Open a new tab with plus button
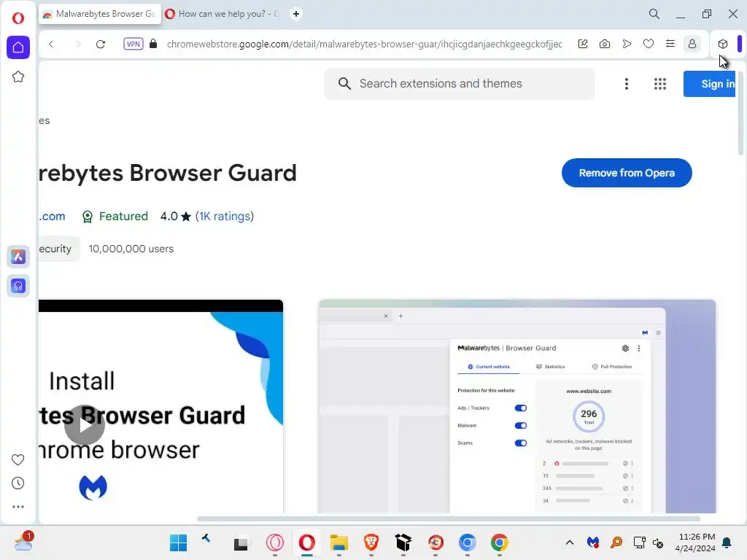This screenshot has width=747, height=560. point(296,14)
